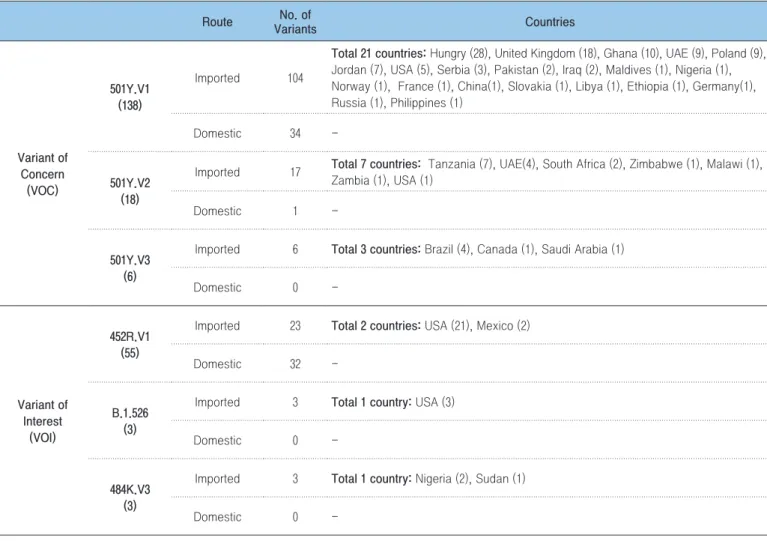This screenshot has height=541, width=767.
Task: Click the '501Y.V2 (18)' variant cell
Action: [x=130, y=191]
